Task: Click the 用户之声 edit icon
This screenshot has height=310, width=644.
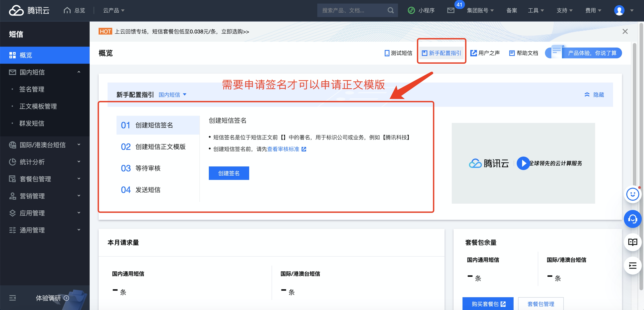Action: tap(473, 53)
